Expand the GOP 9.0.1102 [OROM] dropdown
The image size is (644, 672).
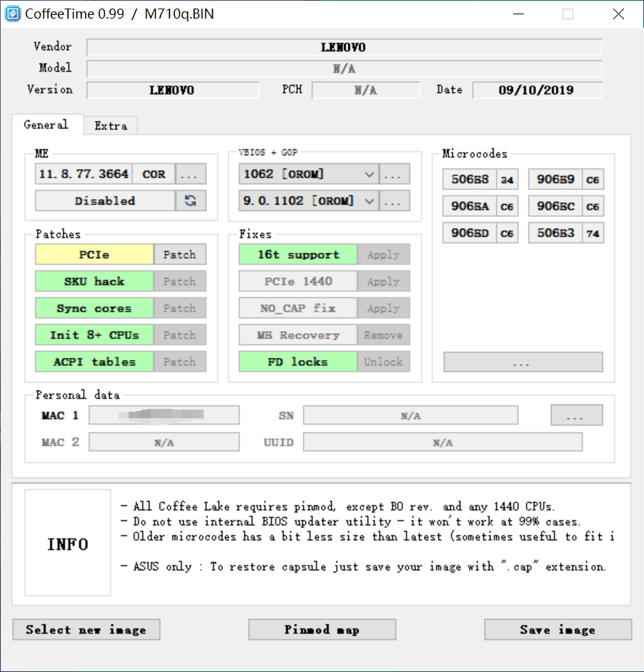point(370,201)
